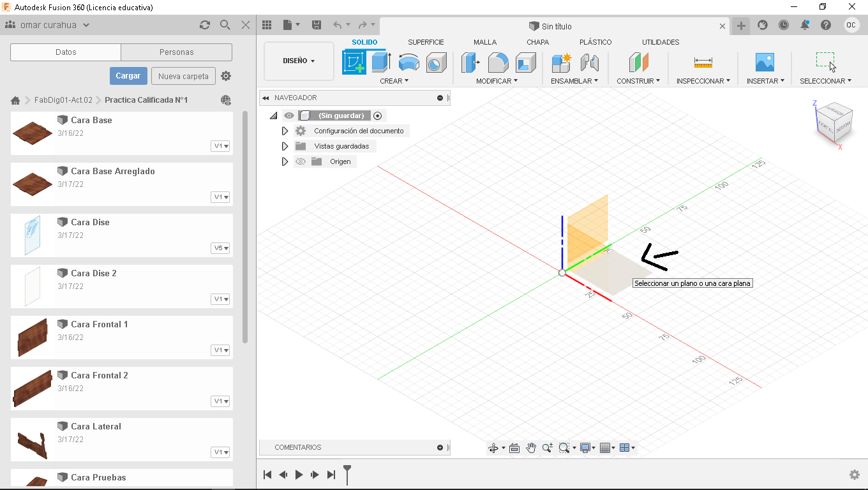Open the INSPECCIONAR dropdown
The height and width of the screenshot is (490, 868).
click(703, 81)
